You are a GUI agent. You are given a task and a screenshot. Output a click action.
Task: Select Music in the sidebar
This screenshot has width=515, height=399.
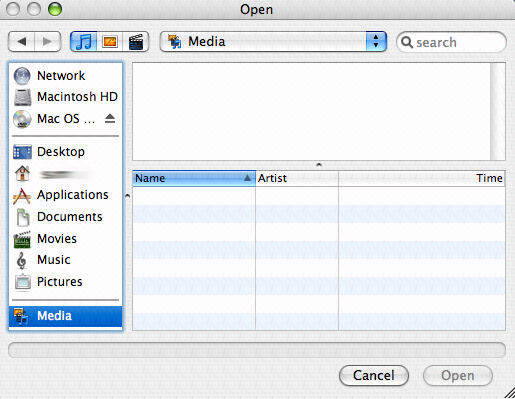(x=66, y=260)
